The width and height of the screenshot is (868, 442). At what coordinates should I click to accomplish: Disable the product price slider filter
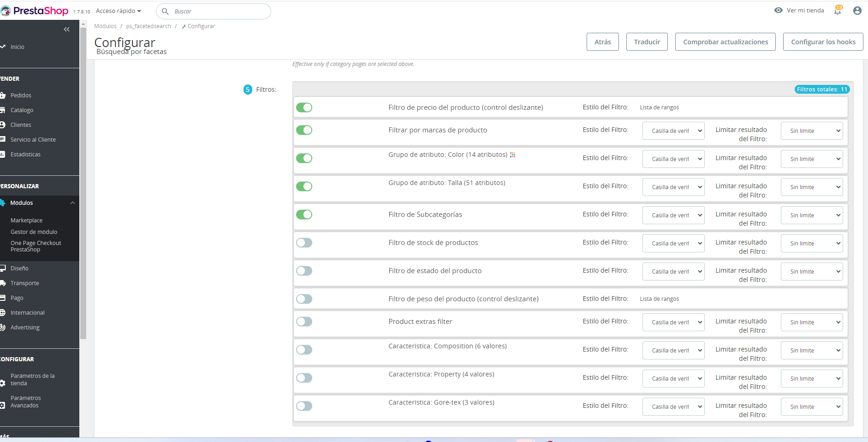point(304,108)
